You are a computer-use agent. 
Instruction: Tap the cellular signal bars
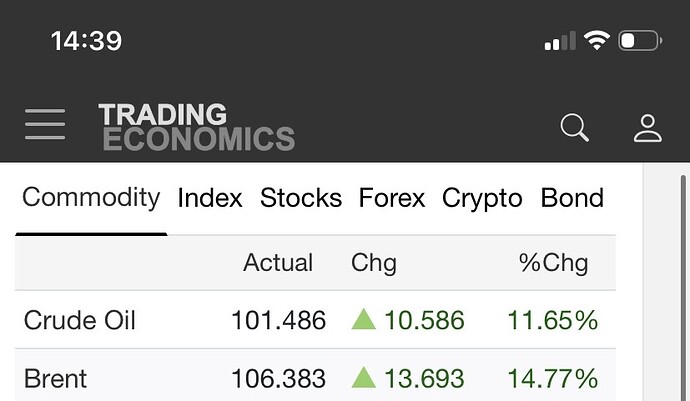tap(559, 41)
